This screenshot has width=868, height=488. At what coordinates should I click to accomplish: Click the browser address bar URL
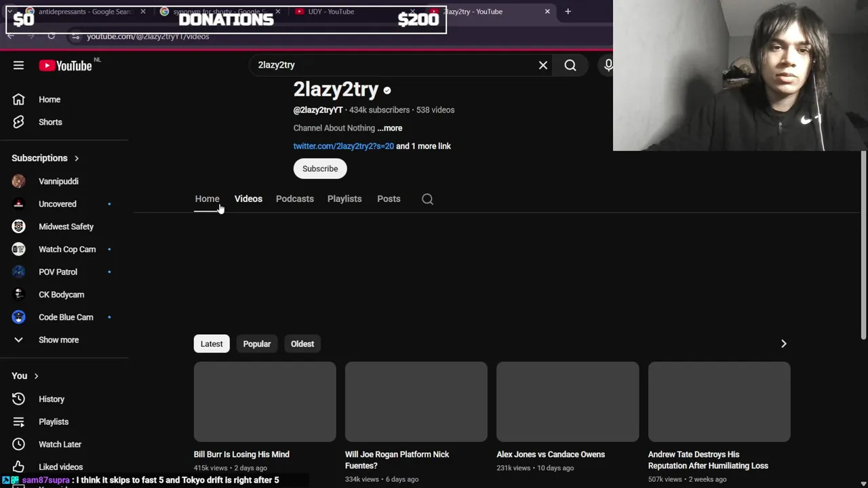pyautogui.click(x=148, y=37)
